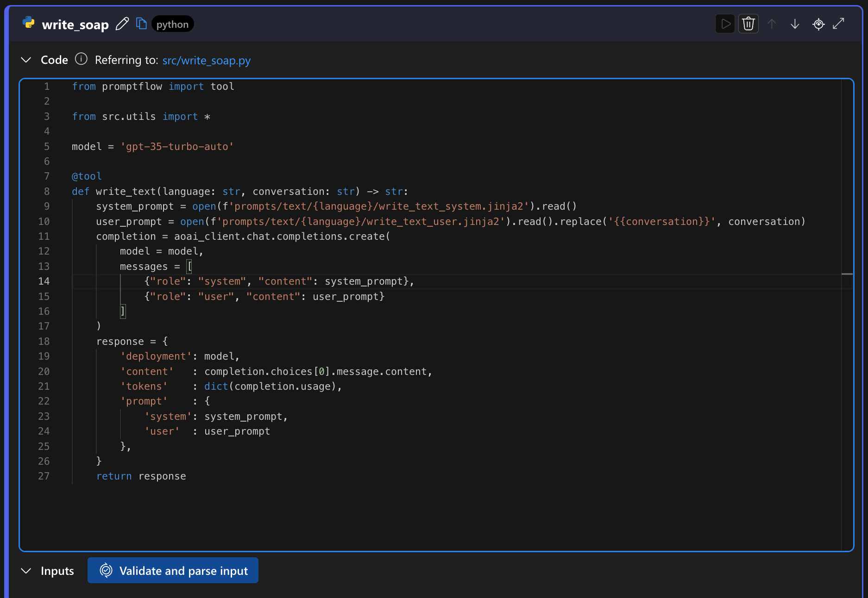Click completion.choices[0].message.content on line 20
The image size is (868, 598).
(x=315, y=372)
